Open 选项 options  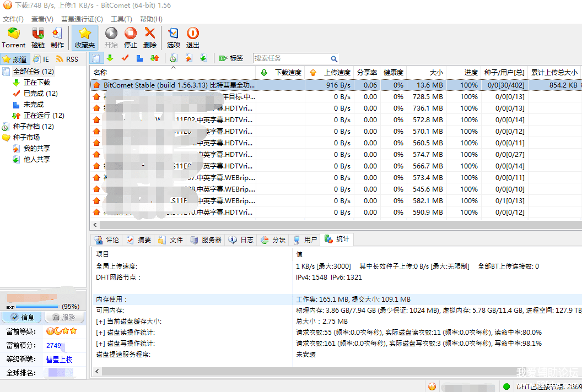tap(174, 37)
